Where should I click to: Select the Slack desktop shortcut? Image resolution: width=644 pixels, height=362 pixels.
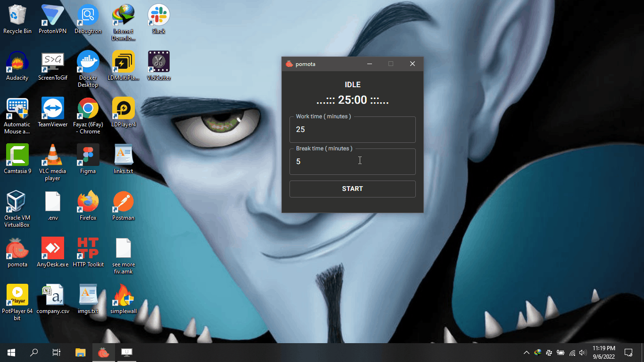[159, 20]
